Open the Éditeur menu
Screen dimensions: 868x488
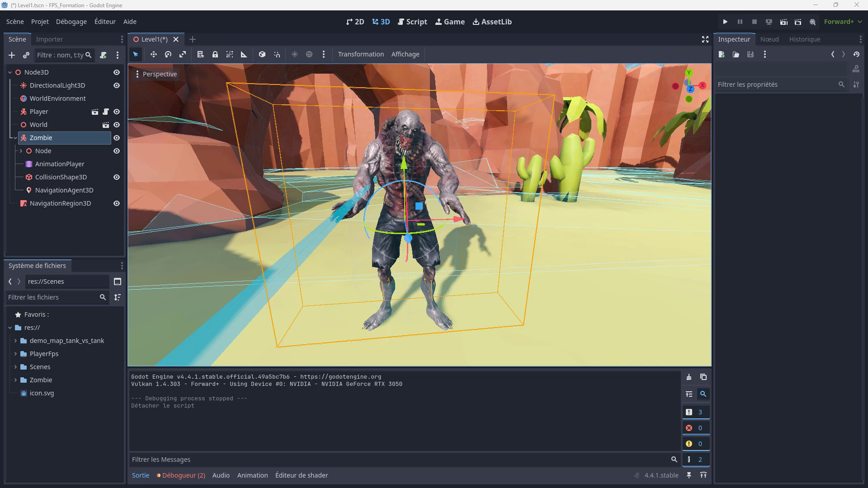(105, 22)
